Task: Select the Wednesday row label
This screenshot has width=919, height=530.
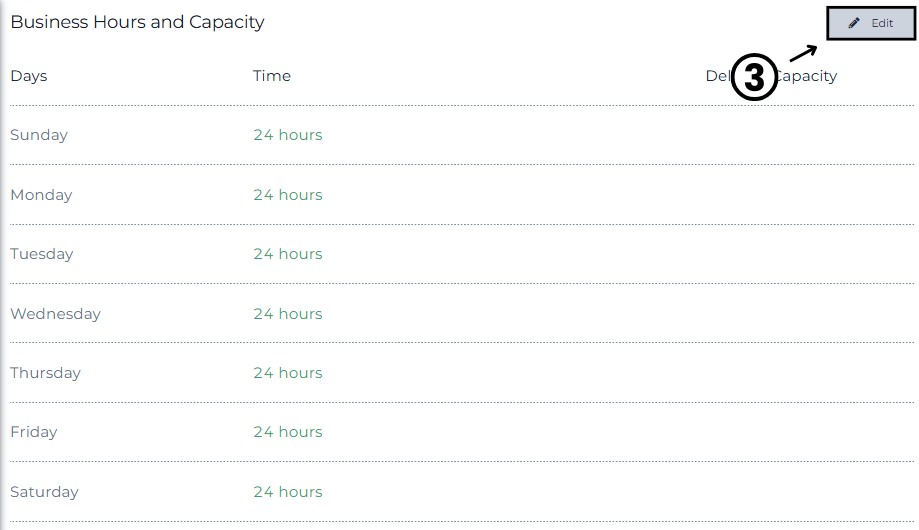Action: (56, 314)
